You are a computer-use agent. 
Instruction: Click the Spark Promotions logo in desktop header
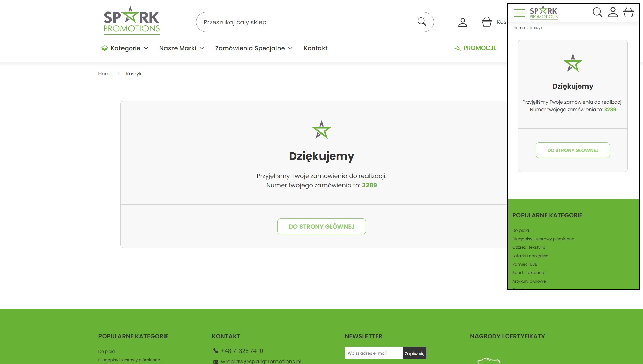(x=132, y=20)
